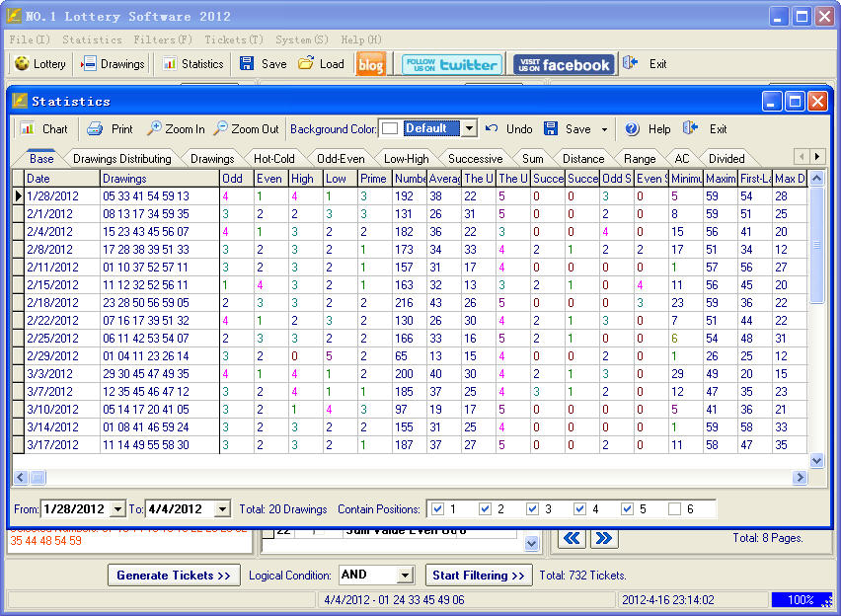Switch to Divided tab
The image size is (841, 616).
726,159
